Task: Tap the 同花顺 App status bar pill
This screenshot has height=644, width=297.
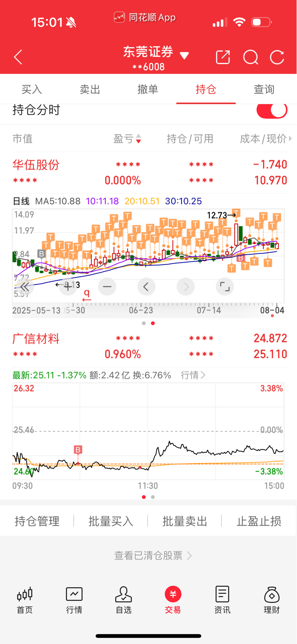Action: [145, 17]
